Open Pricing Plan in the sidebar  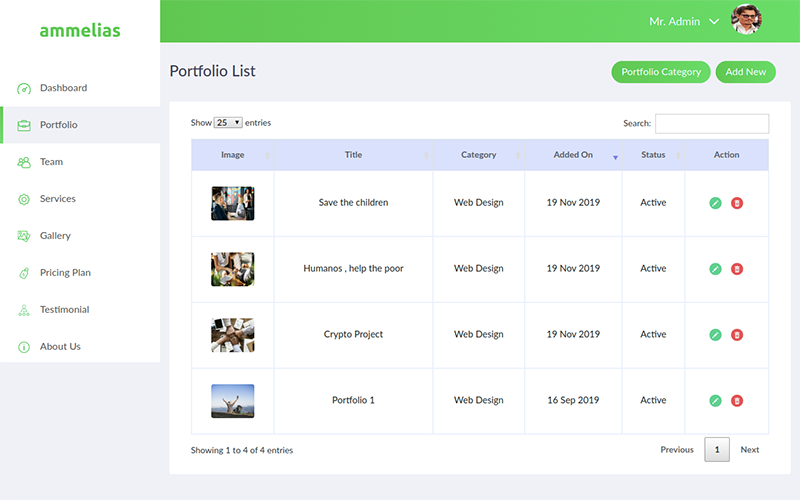(80, 272)
